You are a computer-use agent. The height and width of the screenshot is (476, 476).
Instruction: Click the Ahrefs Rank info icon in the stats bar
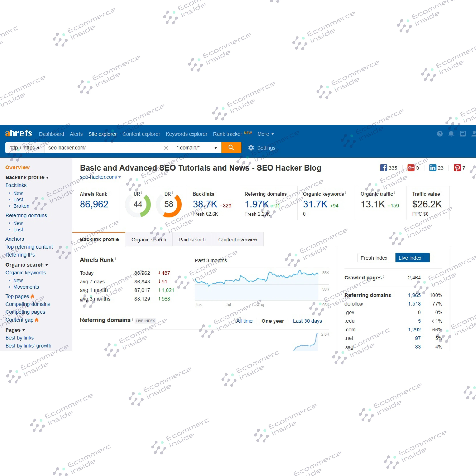pyautogui.click(x=109, y=193)
